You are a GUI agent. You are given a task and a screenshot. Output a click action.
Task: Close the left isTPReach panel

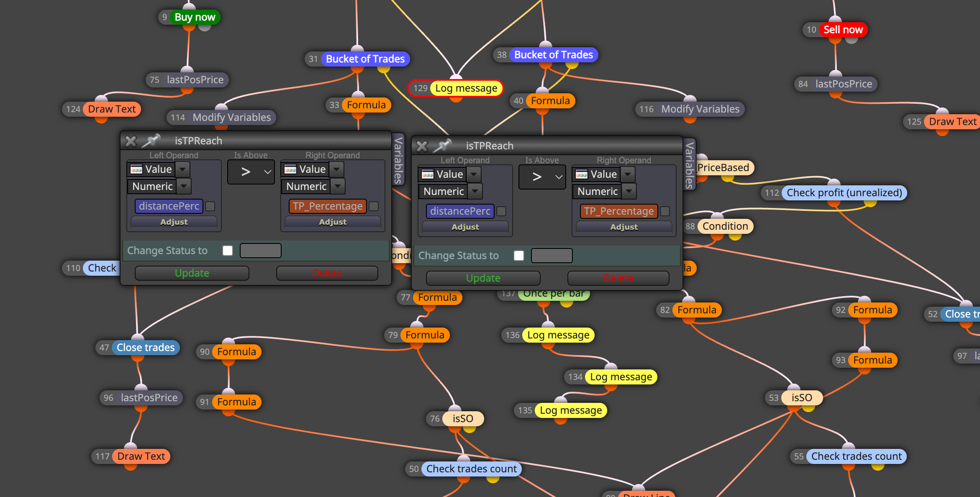[131, 141]
